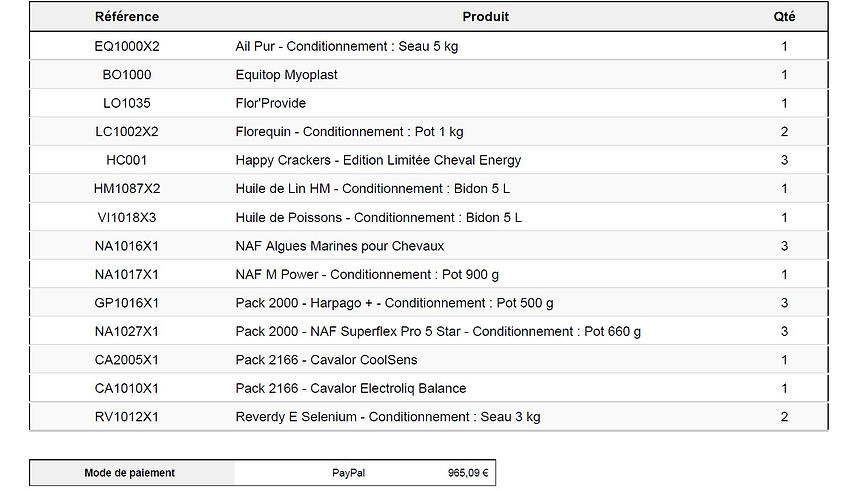Click the Référence column header
Image resolution: width=856 pixels, height=491 pixels.
pyautogui.click(x=126, y=17)
